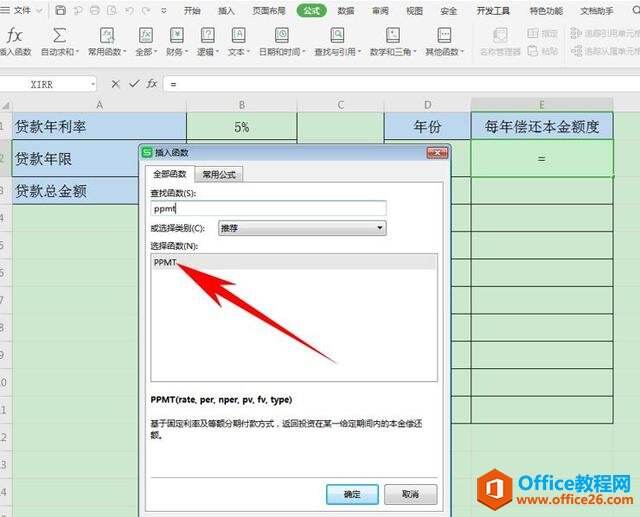This screenshot has height=517, width=640.
Task: Open the common functions icon
Action: [107, 36]
